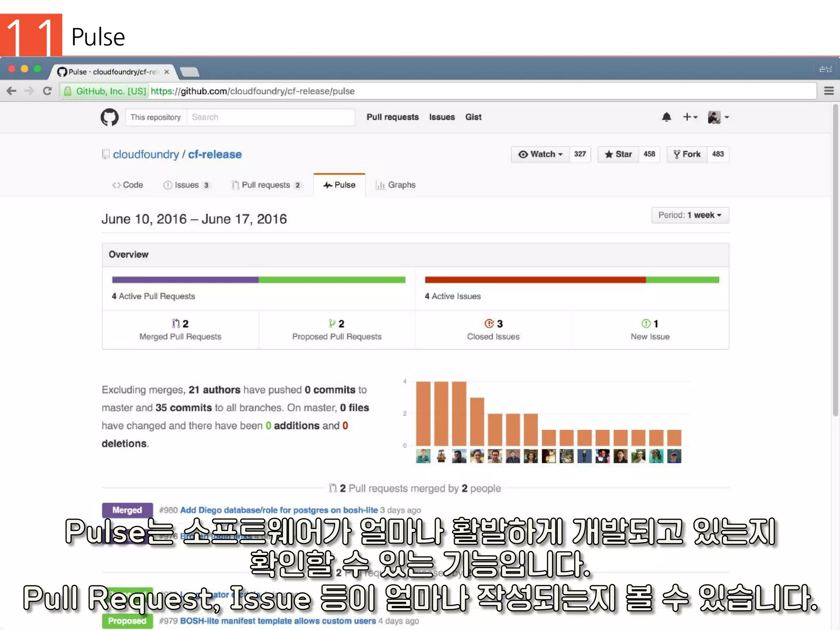Click the GitHub octocat logo
This screenshot has height=630, width=840.
[110, 117]
